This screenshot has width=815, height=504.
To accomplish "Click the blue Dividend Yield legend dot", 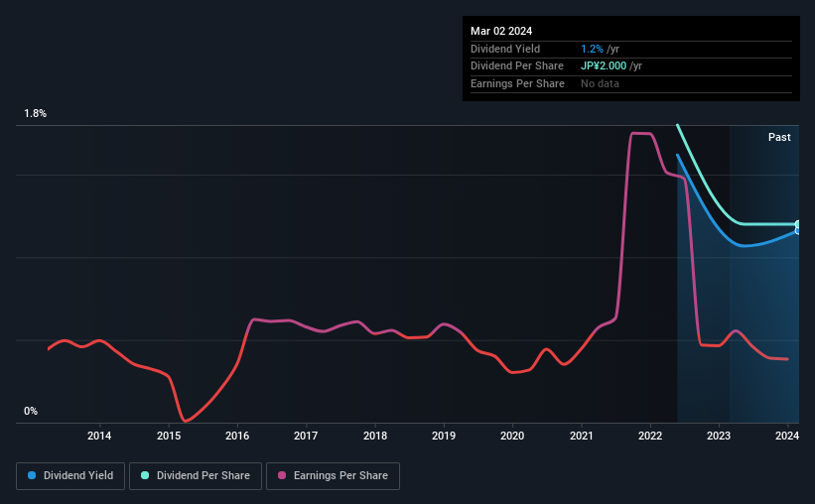I will click(x=32, y=475).
